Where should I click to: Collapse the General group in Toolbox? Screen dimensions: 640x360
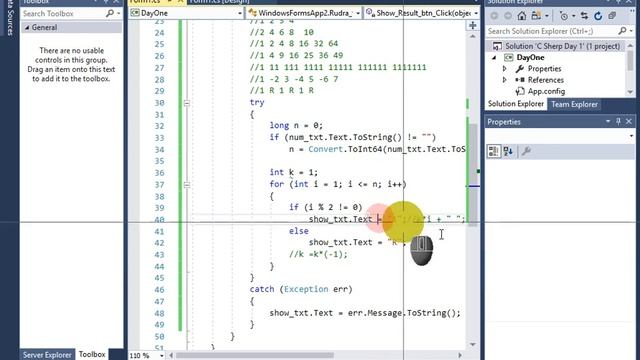(x=27, y=28)
